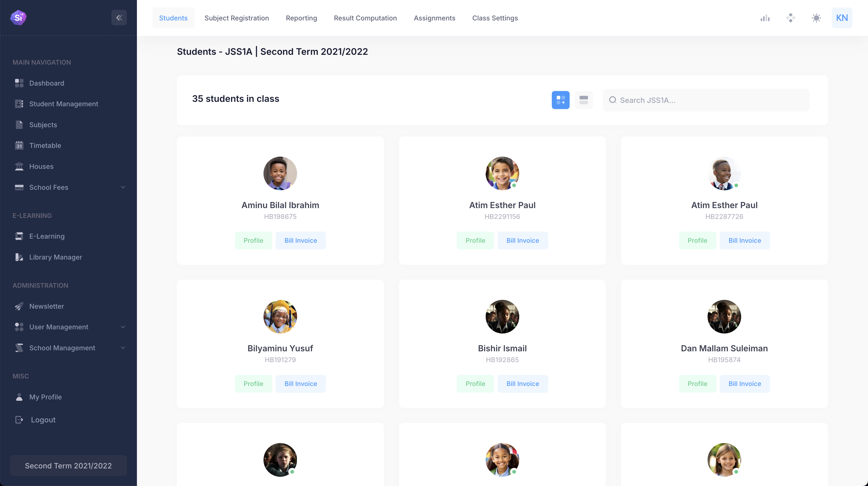
Task: Open the Second Term 2021/2022 selector
Action: click(68, 465)
